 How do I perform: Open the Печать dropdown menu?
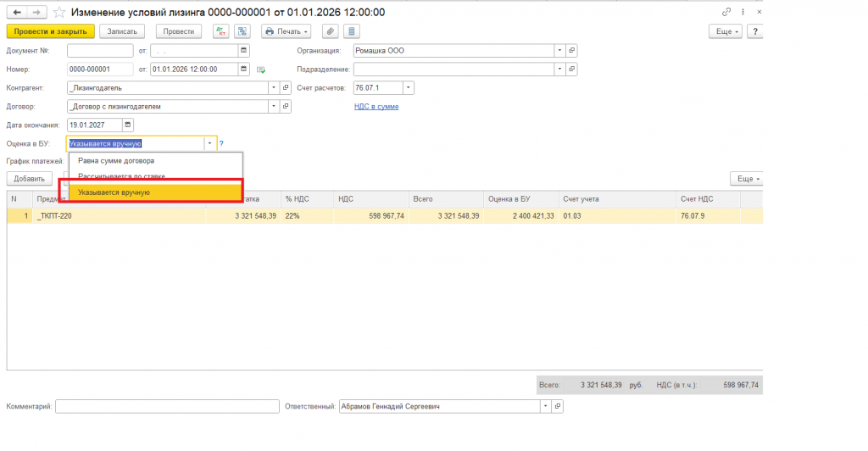pos(287,31)
